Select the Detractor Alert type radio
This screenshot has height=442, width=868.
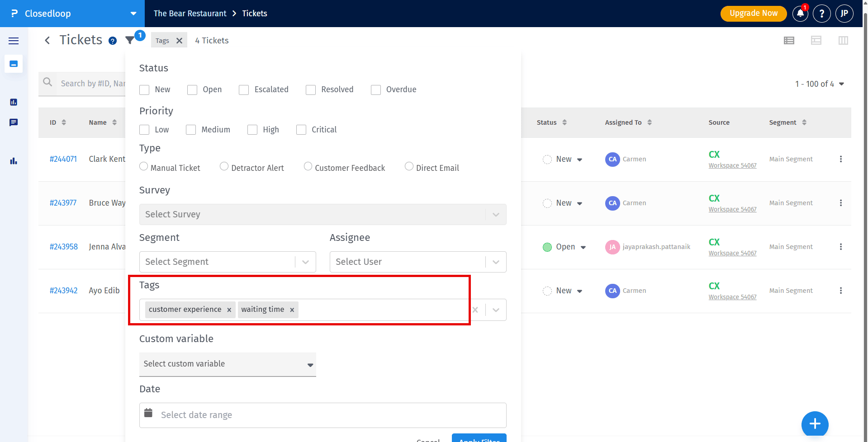pos(224,166)
